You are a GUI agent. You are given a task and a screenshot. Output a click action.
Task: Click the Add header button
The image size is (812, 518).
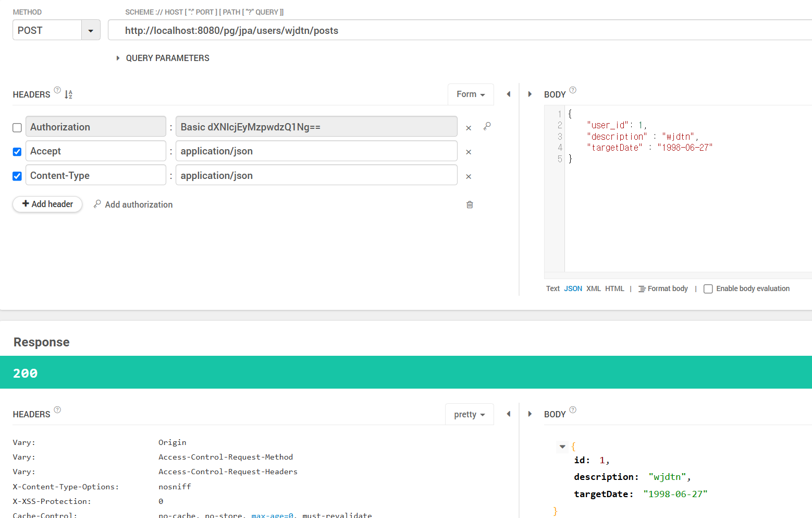click(47, 204)
